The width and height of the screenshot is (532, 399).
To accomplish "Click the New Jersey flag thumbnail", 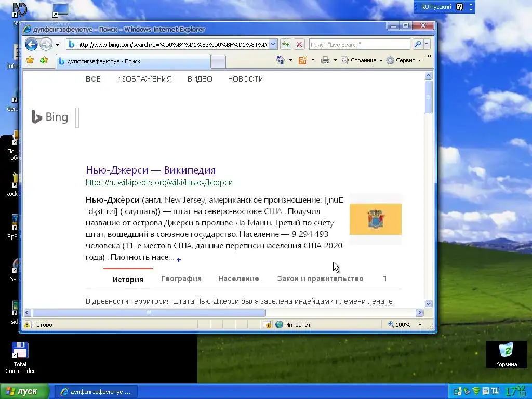I will click(x=375, y=219).
